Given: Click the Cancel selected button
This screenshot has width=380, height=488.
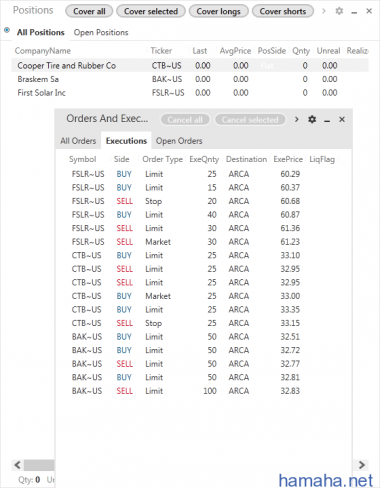Looking at the screenshot, I should 250,120.
